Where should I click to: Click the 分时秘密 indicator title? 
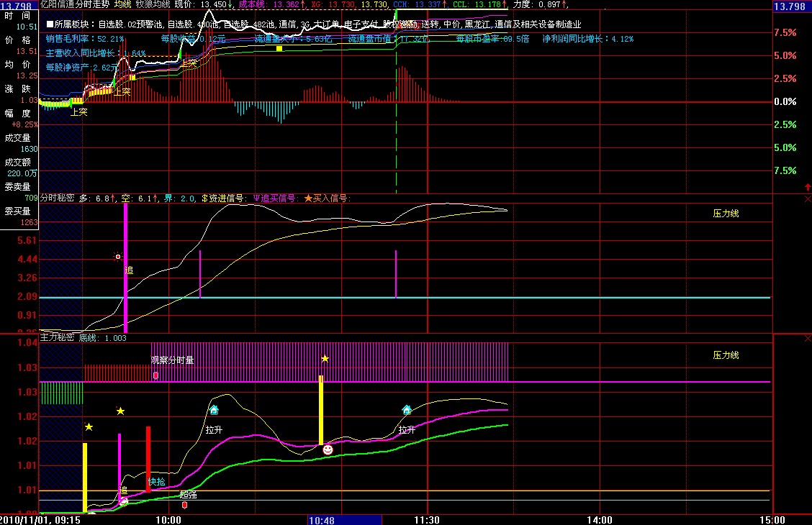click(57, 198)
